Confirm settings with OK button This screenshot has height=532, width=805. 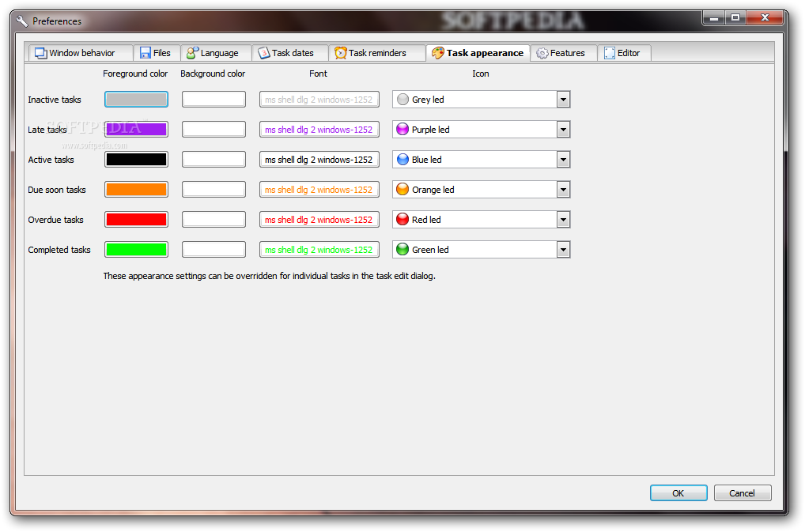[x=678, y=493]
